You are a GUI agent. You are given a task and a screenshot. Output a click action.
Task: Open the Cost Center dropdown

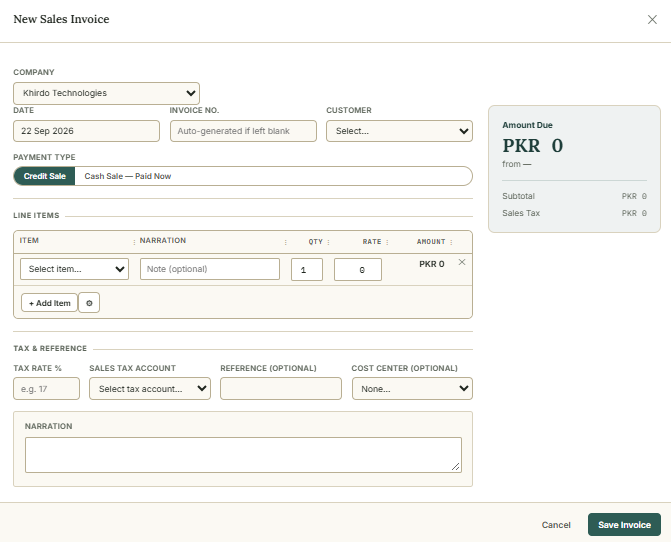[412, 389]
